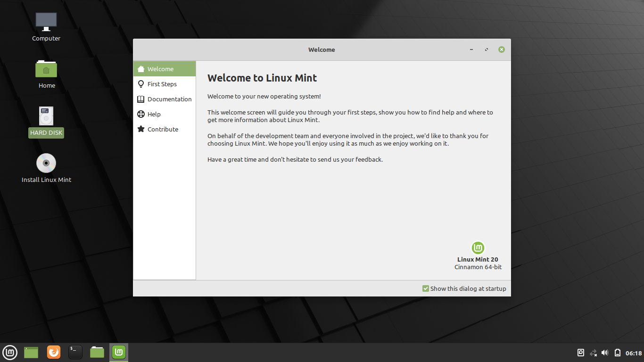Toggle the network connection tray icon

coord(592,352)
